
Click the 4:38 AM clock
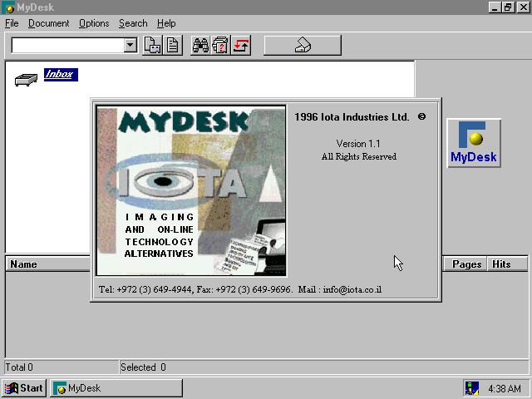505,388
